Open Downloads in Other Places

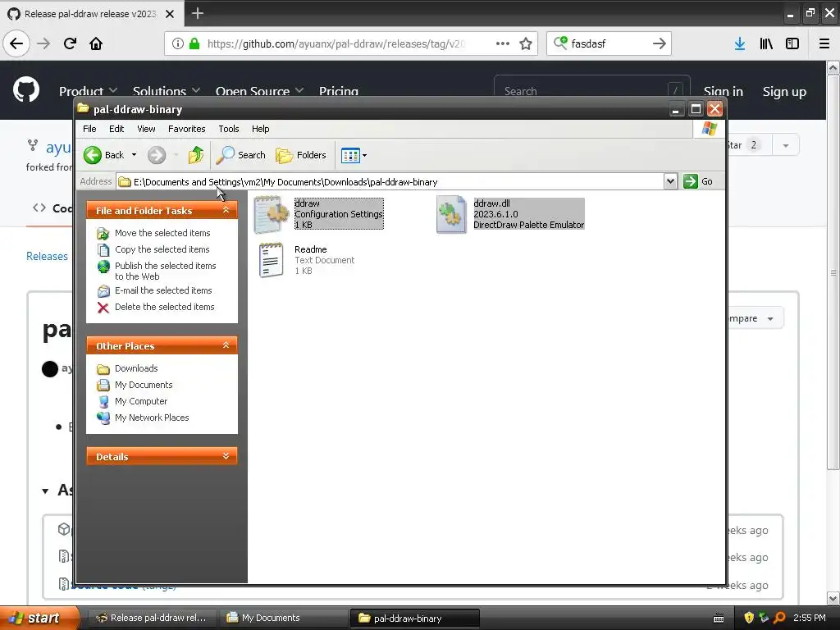pos(136,368)
